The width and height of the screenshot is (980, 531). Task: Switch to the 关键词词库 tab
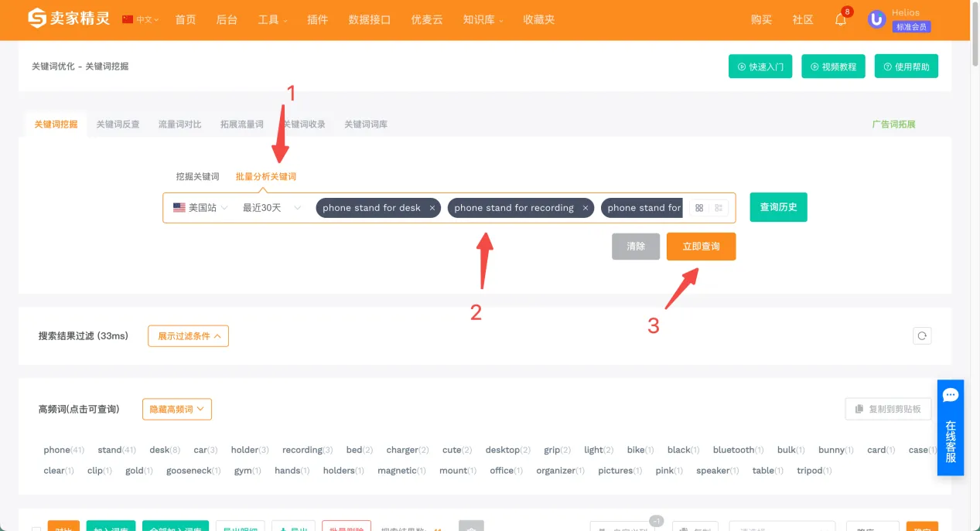[366, 124]
